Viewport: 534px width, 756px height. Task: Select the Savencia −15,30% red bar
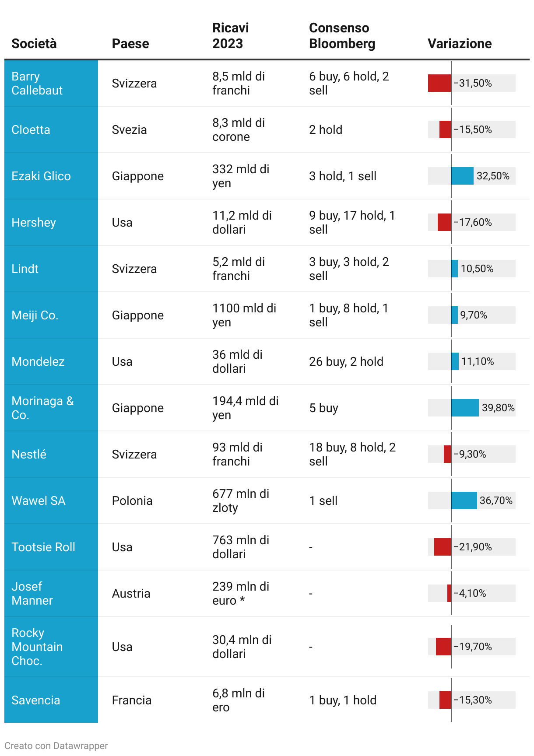point(445,700)
